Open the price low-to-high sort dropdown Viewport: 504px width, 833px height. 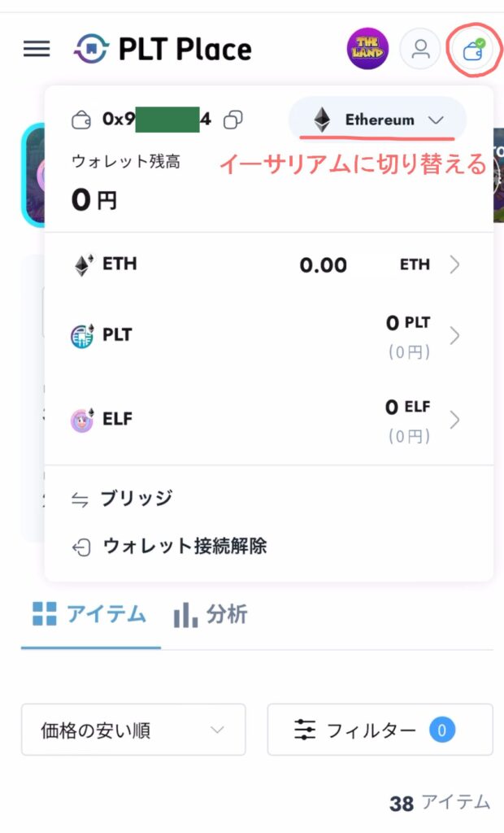133,730
